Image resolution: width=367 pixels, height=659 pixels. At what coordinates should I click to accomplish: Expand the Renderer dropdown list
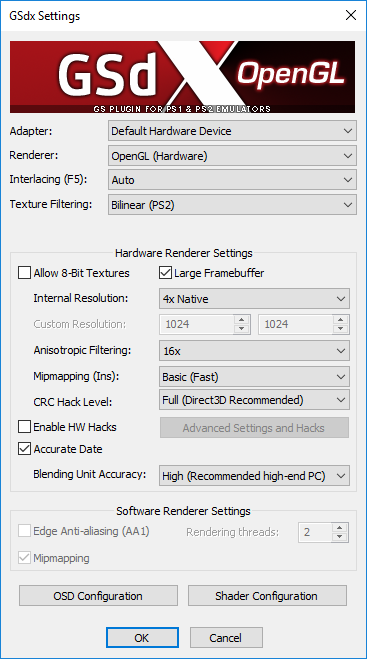[x=232, y=156]
